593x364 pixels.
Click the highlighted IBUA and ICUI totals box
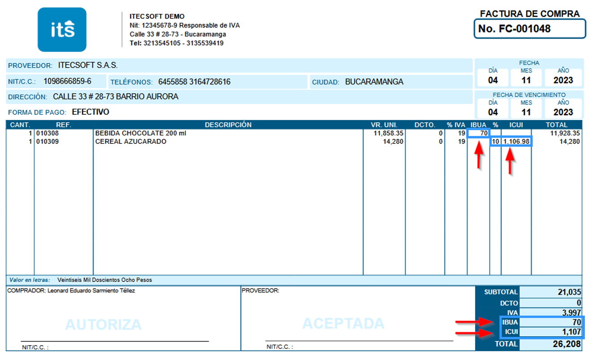click(x=543, y=327)
